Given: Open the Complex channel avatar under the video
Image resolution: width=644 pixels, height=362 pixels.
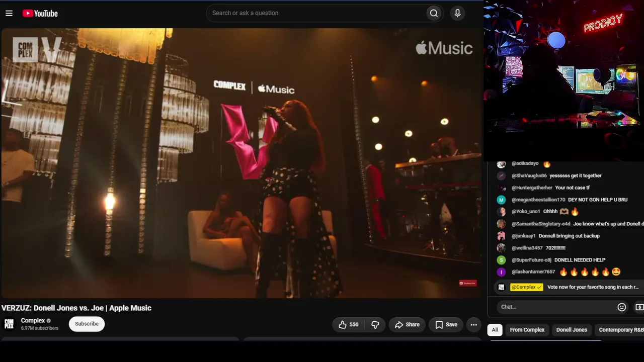Looking at the screenshot, I should [x=9, y=324].
